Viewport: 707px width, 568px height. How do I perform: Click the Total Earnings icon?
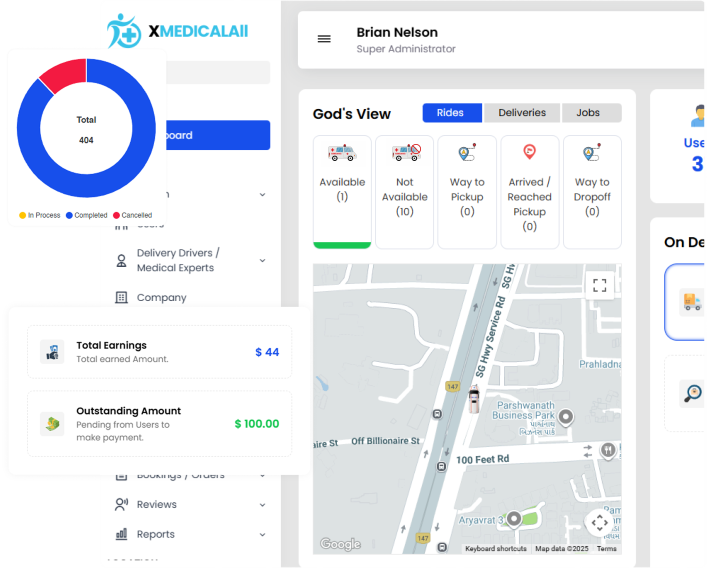coord(52,352)
